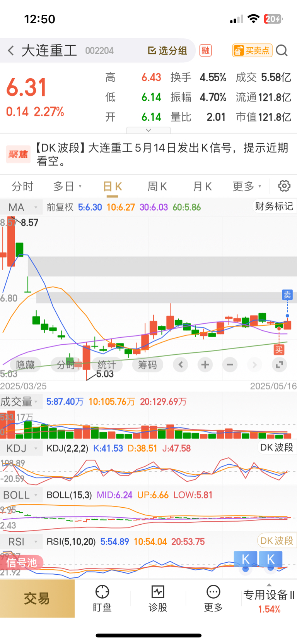297x644 pixels.
Task: Go back using the arrow beside 大连重工
Action: (11, 50)
